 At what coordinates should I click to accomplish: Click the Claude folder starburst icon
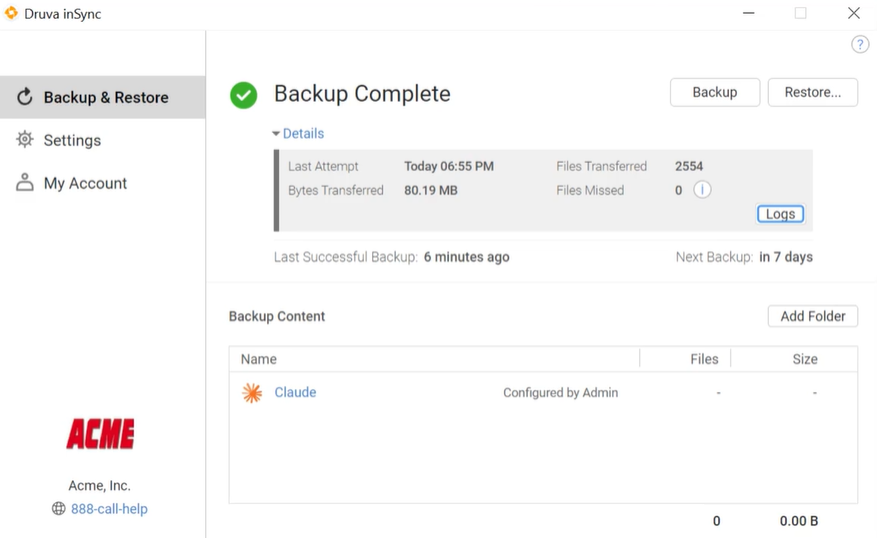click(252, 393)
